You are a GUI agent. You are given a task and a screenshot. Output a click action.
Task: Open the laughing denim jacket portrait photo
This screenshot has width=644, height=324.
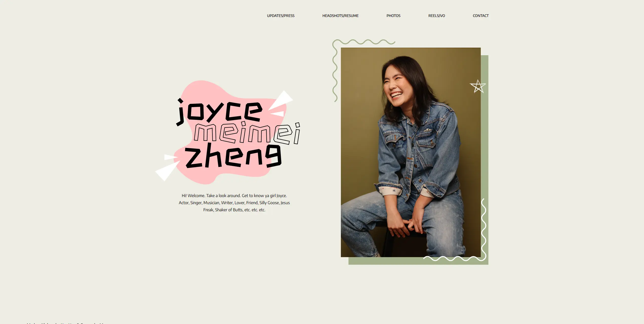pos(411,152)
